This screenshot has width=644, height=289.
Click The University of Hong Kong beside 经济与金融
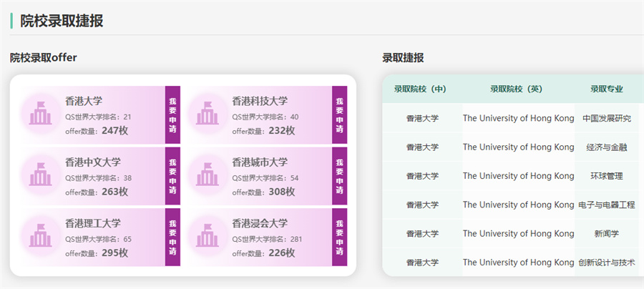pyautogui.click(x=518, y=147)
